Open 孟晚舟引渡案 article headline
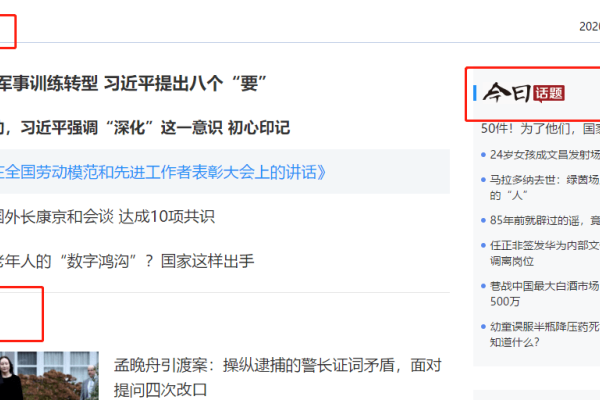The height and width of the screenshot is (400, 600). point(277,377)
